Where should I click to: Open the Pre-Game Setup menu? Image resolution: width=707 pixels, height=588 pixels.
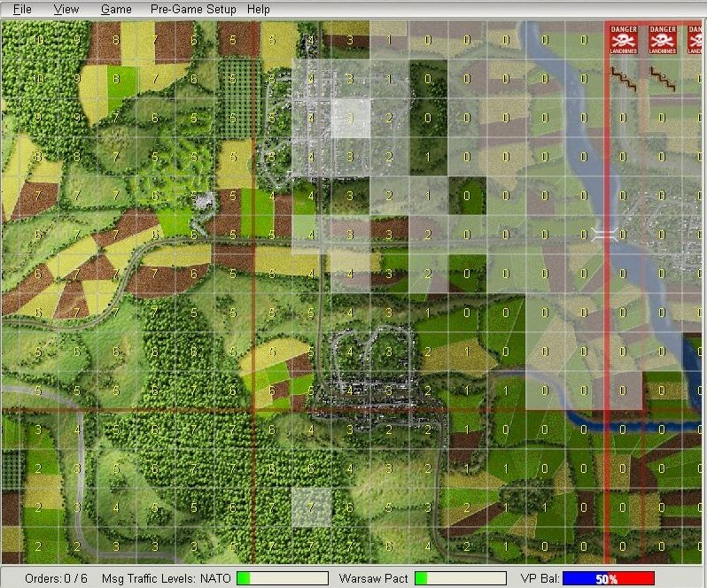pyautogui.click(x=193, y=9)
